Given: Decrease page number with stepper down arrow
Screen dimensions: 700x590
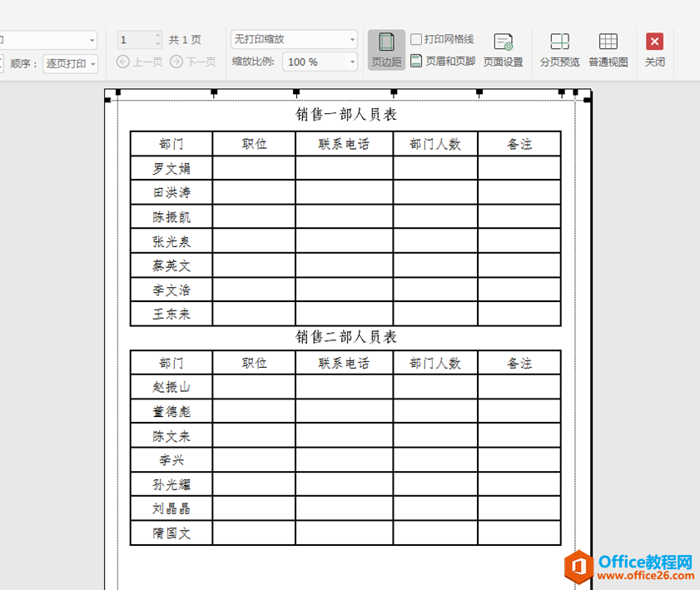Looking at the screenshot, I should [158, 44].
